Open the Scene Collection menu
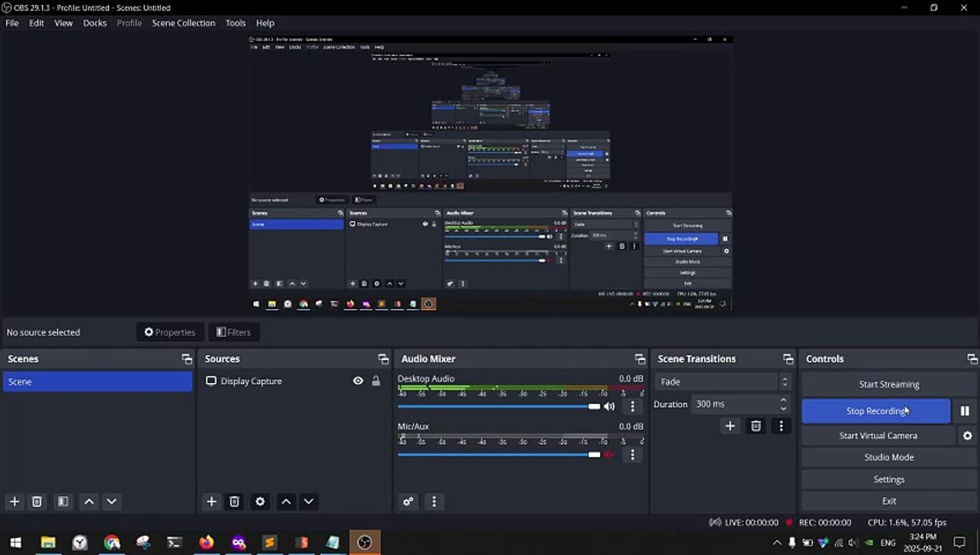The width and height of the screenshot is (980, 555). 183,23
